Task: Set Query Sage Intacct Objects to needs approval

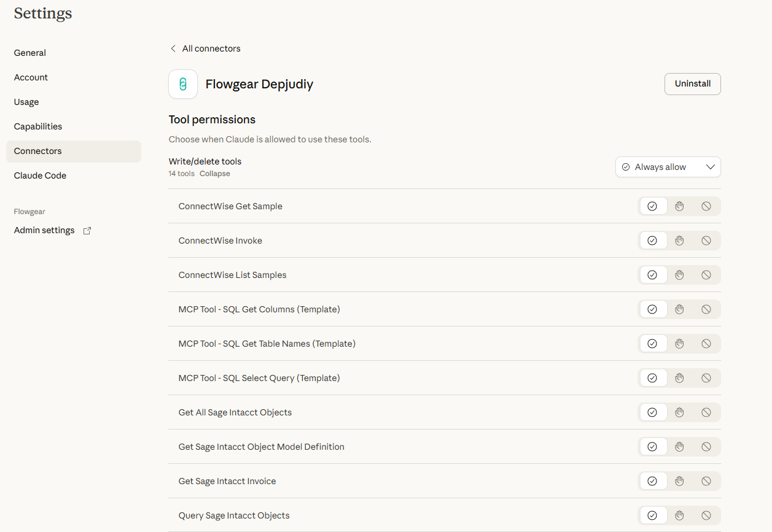Action: [679, 515]
